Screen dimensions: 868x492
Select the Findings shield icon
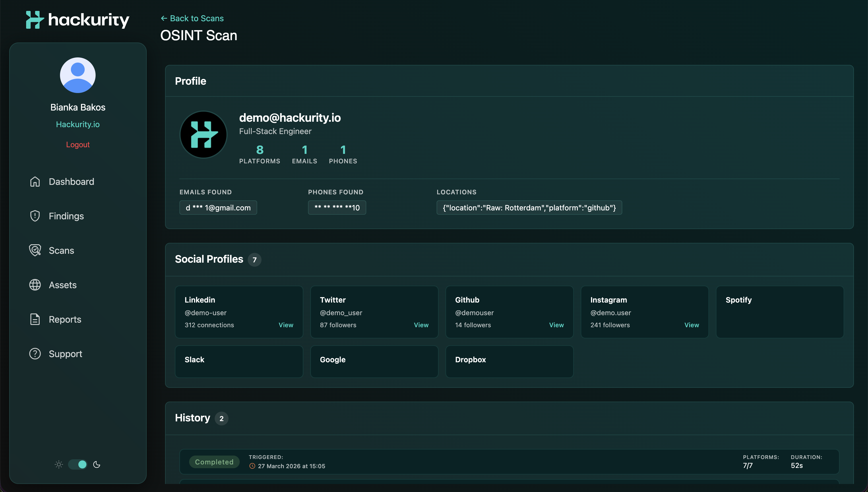[35, 216]
